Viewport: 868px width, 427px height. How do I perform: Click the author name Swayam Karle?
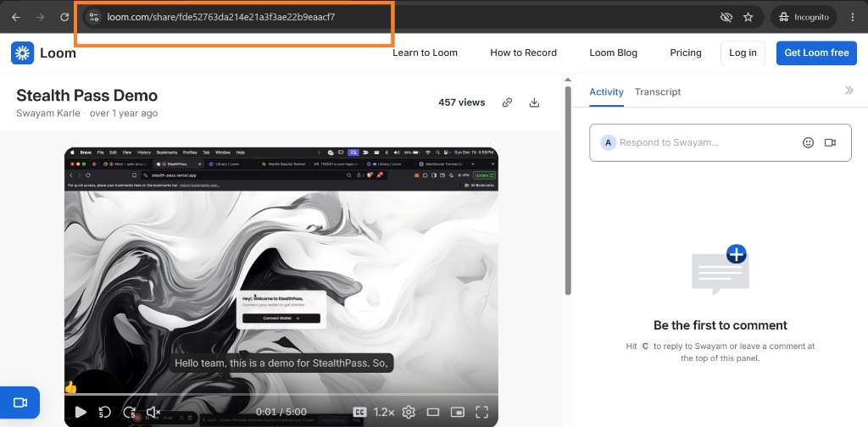[48, 114]
